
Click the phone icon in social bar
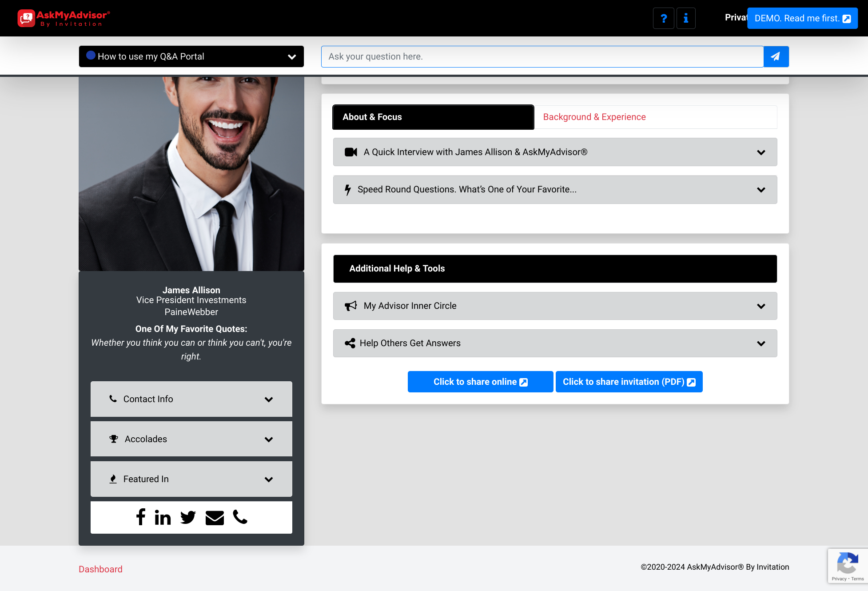pyautogui.click(x=240, y=517)
